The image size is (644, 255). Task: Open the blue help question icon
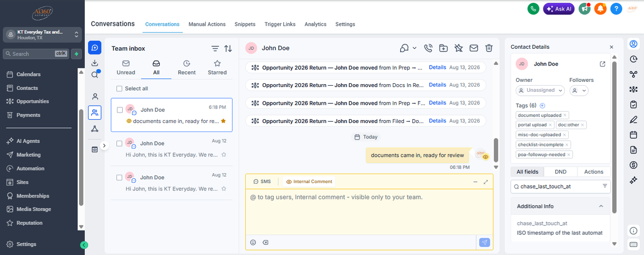616,8
